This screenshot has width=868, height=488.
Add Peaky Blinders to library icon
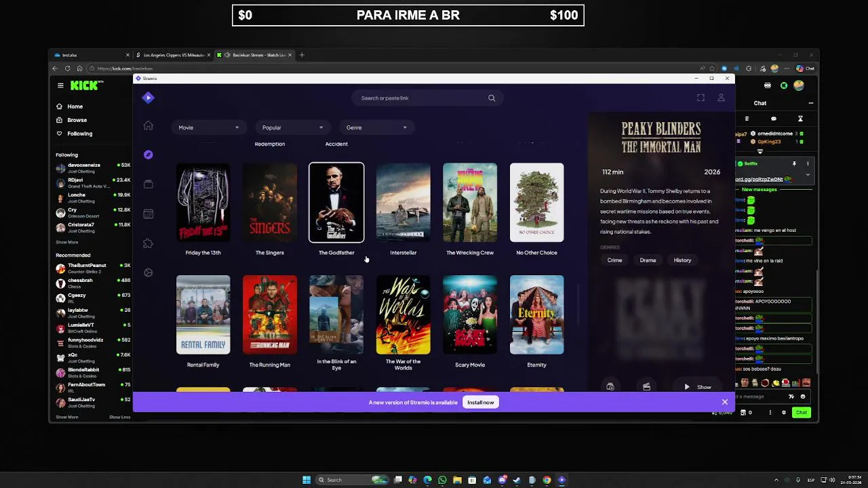pos(610,386)
